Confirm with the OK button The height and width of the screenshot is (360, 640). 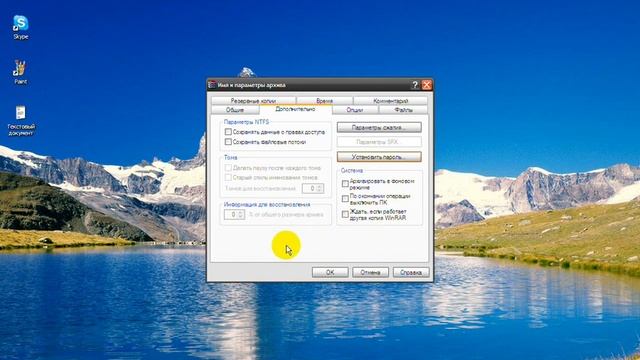pyautogui.click(x=330, y=272)
